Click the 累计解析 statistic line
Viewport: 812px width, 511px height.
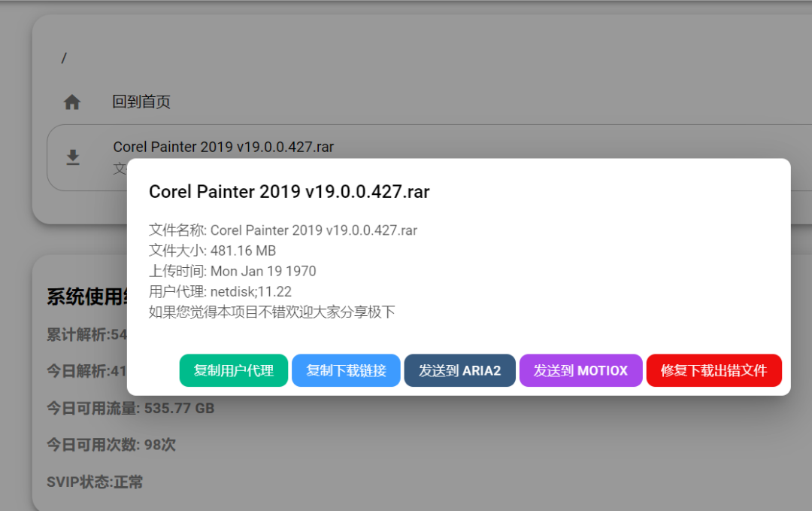pyautogui.click(x=86, y=335)
